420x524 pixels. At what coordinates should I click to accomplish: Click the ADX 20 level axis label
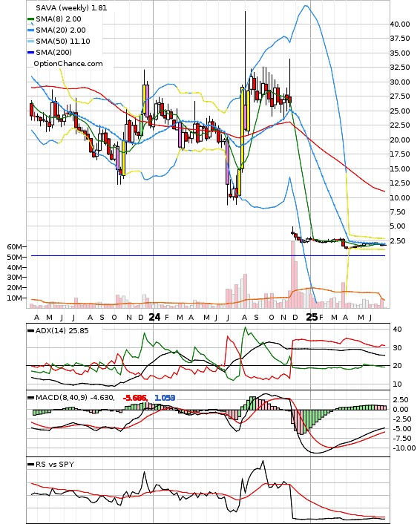pyautogui.click(x=397, y=366)
